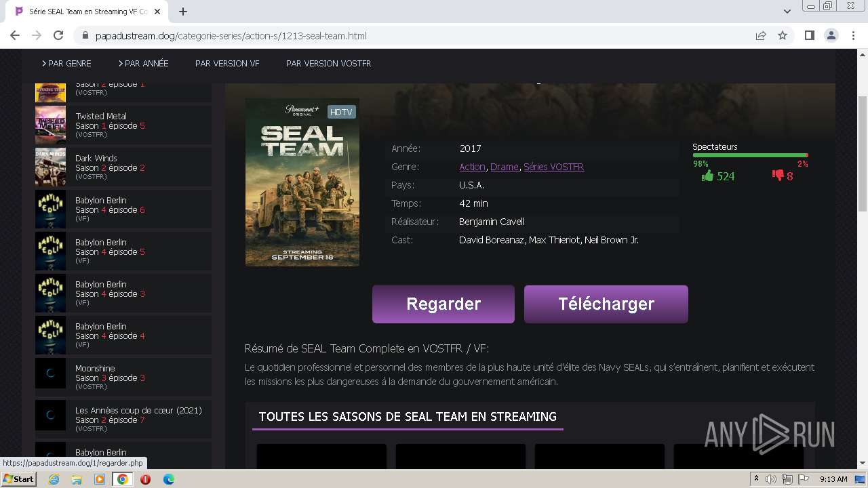Open PAR VERSION VF menu item

(227, 63)
